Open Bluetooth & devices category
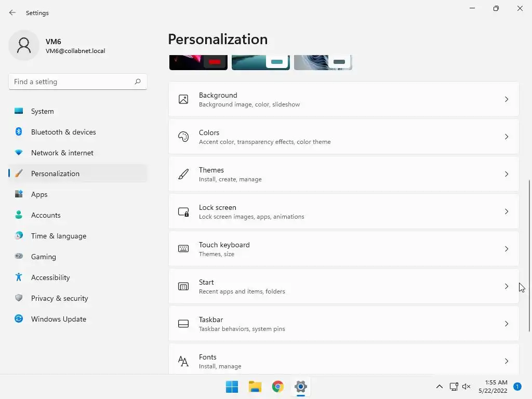Screen dimensions: 532x399 (x=78, y=131)
